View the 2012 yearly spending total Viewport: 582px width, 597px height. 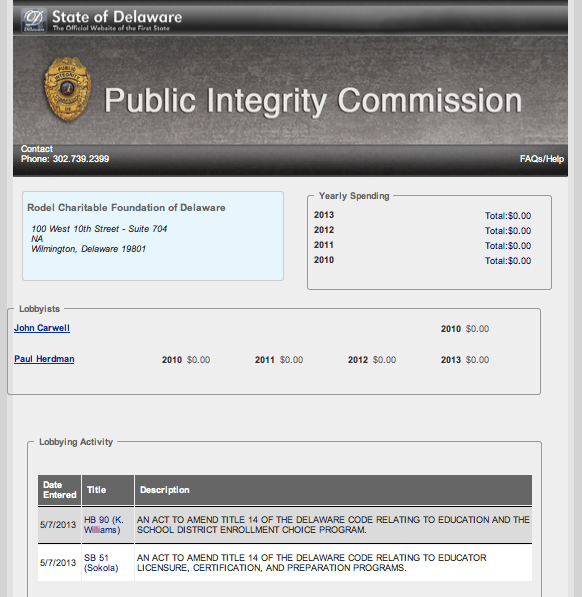(x=508, y=231)
